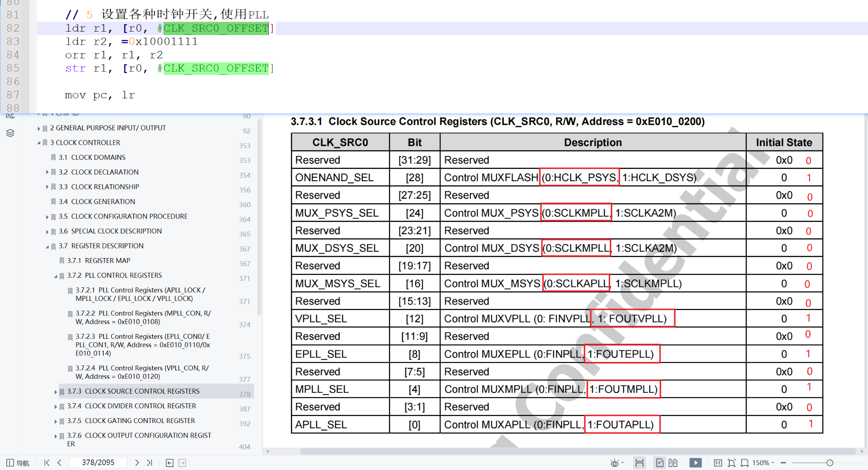868x470 pixels.
Task: Open the eye-protection mode icon
Action: coord(615,463)
